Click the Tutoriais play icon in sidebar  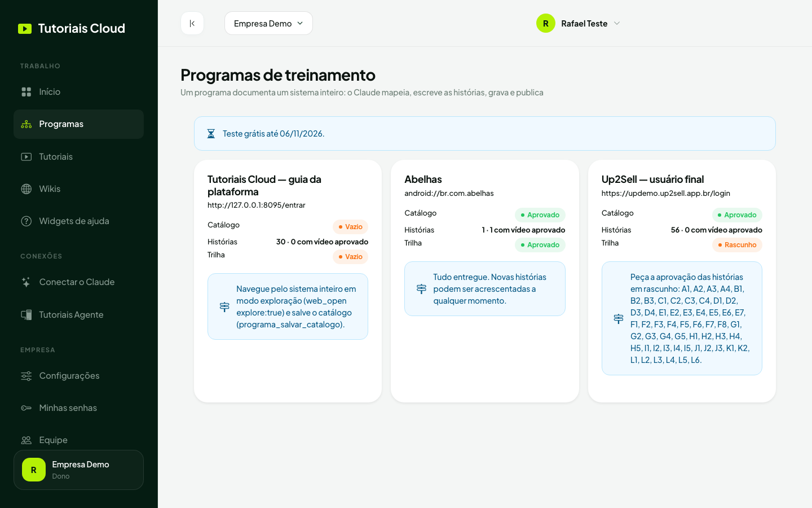tap(27, 157)
